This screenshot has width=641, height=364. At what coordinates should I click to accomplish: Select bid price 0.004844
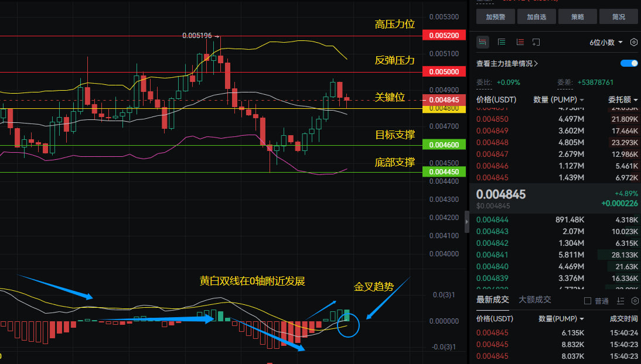click(492, 220)
